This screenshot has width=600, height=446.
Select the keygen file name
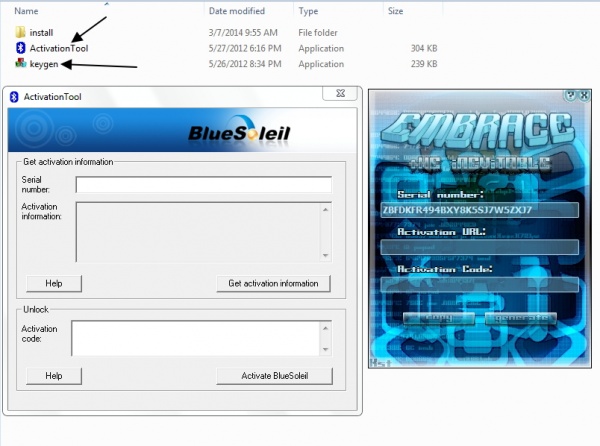tap(44, 64)
